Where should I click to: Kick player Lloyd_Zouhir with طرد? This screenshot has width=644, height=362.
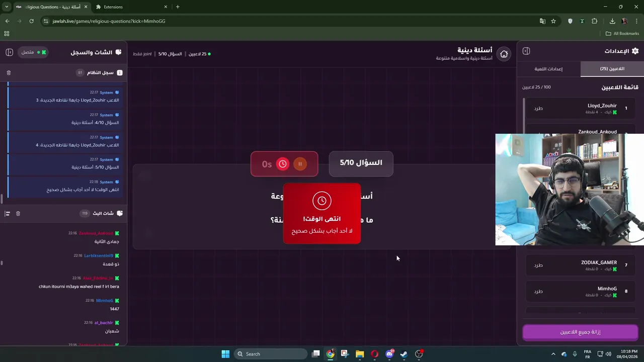tap(538, 109)
